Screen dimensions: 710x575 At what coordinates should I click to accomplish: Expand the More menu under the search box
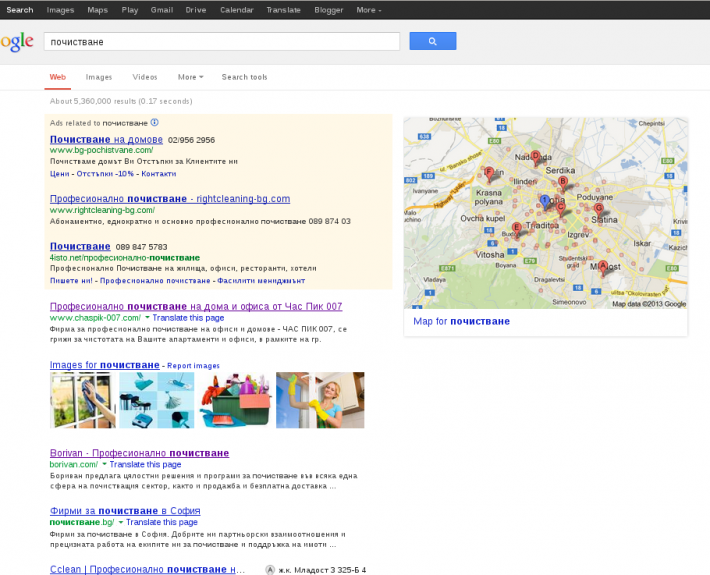[190, 77]
